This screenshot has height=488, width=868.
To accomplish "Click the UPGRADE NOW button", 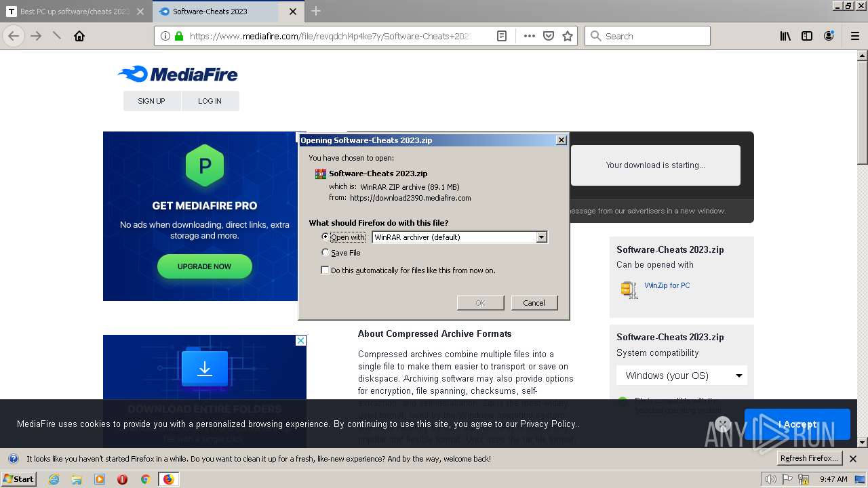I will point(204,266).
